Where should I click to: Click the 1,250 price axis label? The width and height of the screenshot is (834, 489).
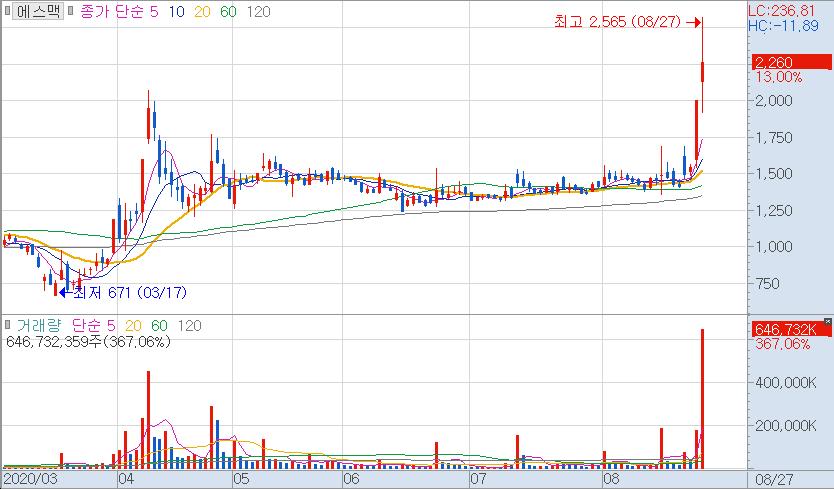774,210
